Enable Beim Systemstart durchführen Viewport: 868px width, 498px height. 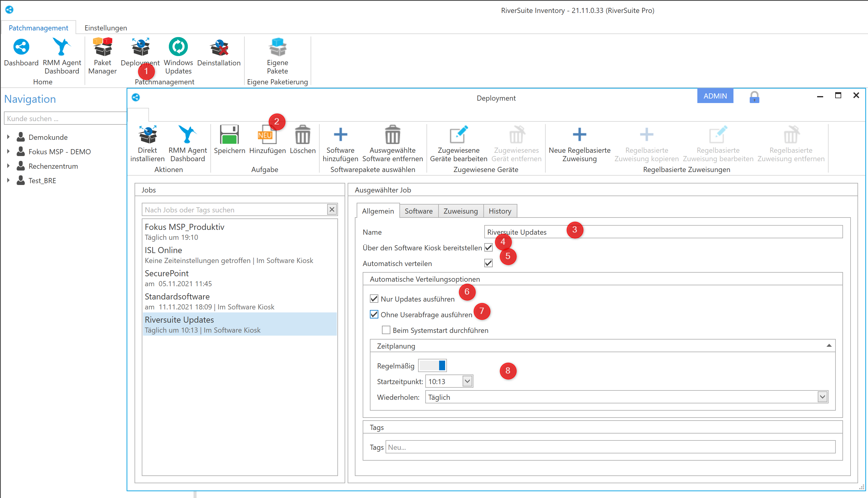click(386, 330)
